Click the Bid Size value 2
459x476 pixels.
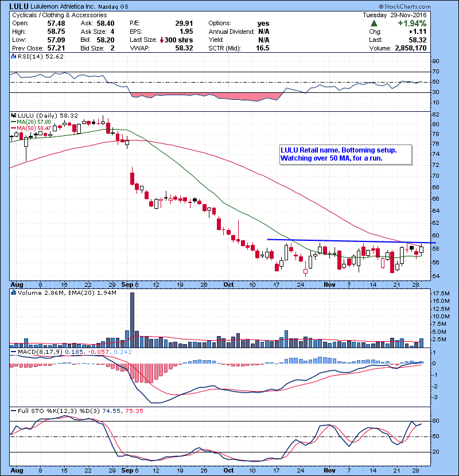(112, 48)
